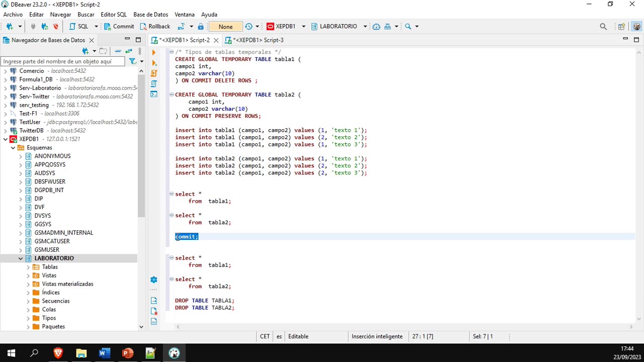Image resolution: width=644 pixels, height=362 pixels.
Task: Open Microsoft Word from the taskbar
Action: coord(104,353)
